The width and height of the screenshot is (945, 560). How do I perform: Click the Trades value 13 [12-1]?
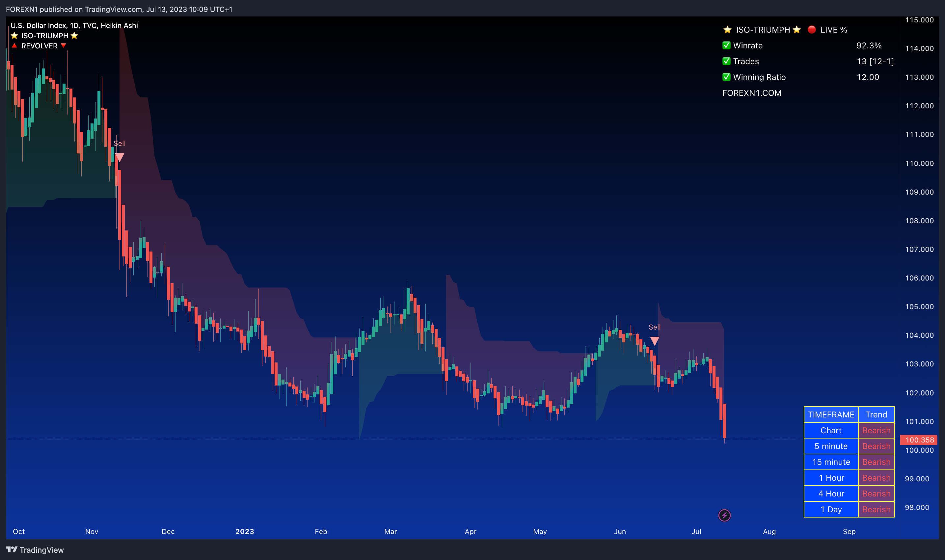(875, 61)
